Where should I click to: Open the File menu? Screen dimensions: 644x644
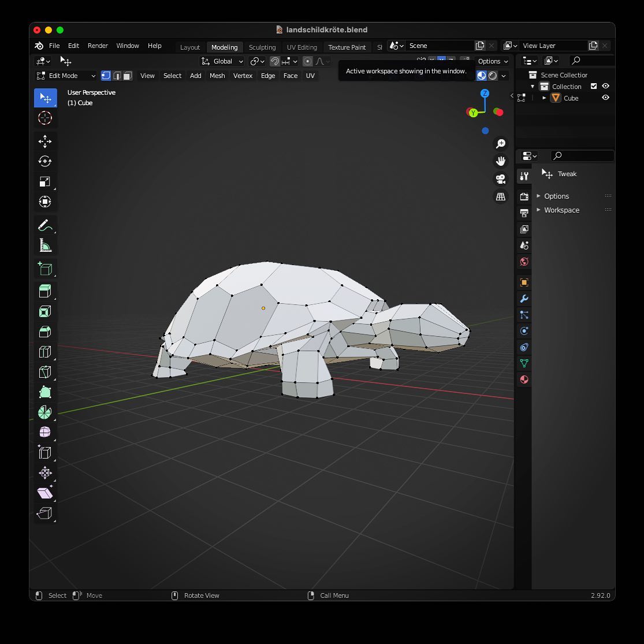coord(54,46)
